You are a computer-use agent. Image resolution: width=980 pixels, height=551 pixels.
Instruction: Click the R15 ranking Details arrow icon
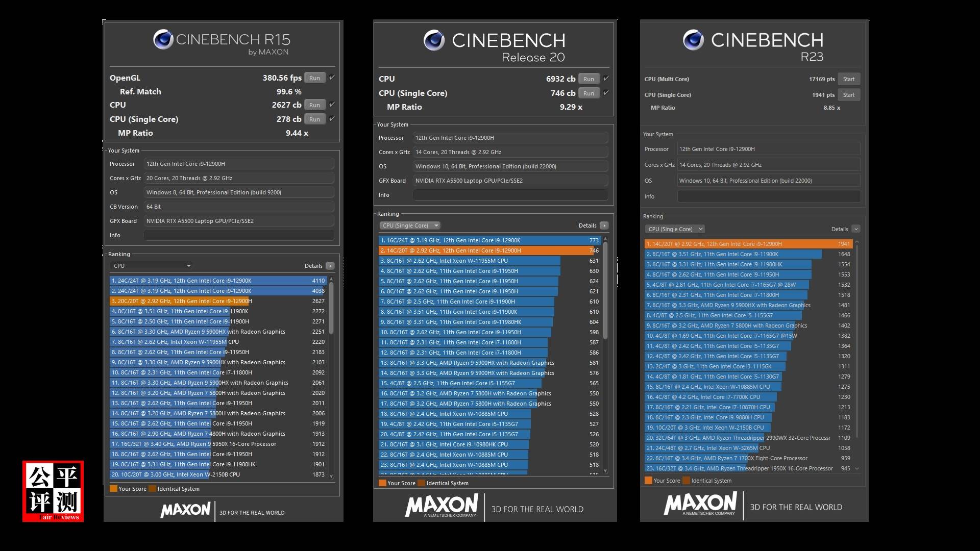(330, 266)
